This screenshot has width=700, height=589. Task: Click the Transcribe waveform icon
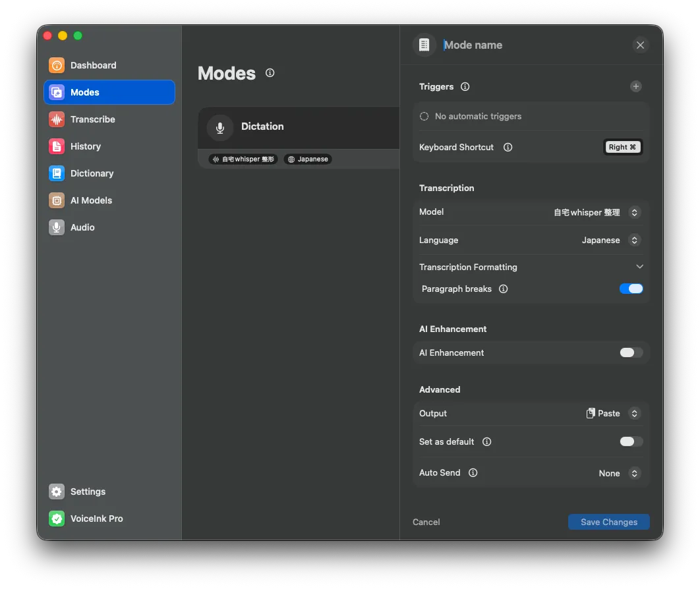57,120
